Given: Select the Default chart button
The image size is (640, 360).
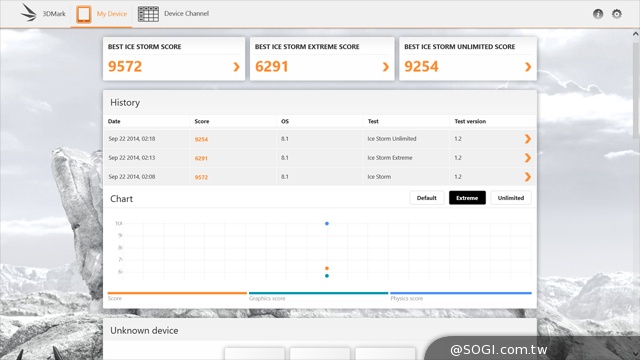Looking at the screenshot, I should coord(427,198).
